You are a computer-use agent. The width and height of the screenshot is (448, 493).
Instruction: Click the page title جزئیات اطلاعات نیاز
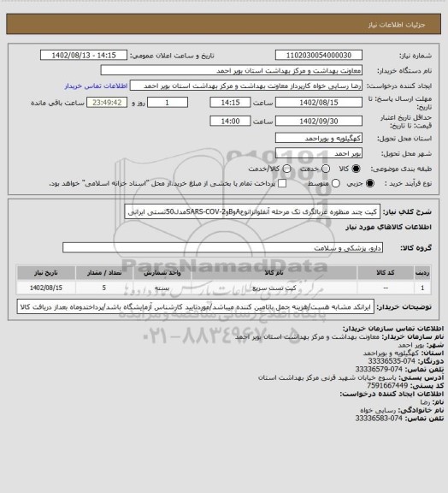[x=397, y=25]
